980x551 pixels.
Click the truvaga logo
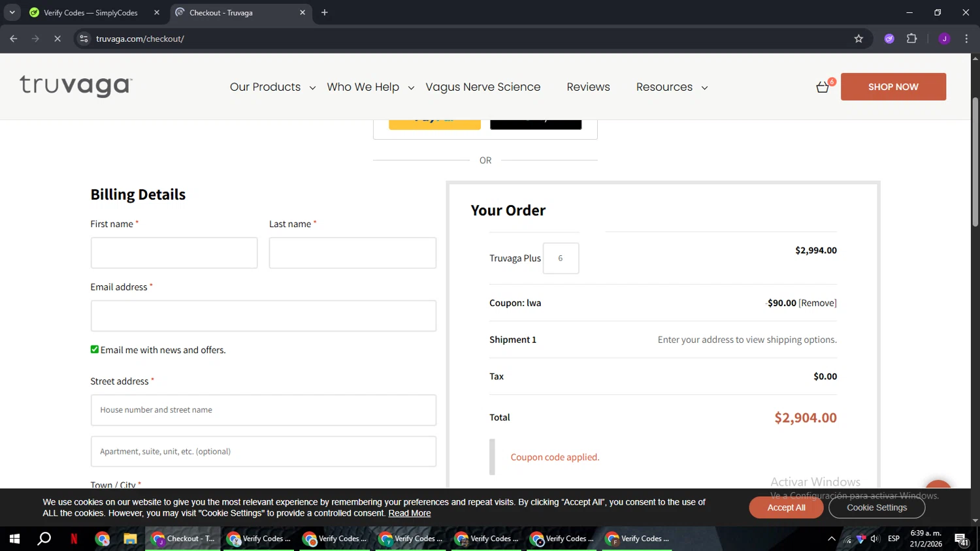(x=76, y=86)
